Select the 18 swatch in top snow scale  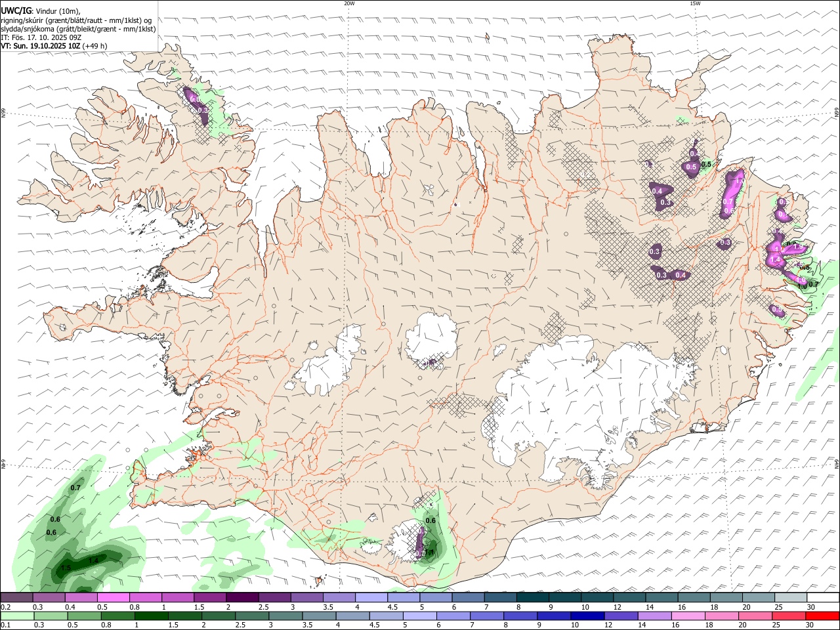726,598
